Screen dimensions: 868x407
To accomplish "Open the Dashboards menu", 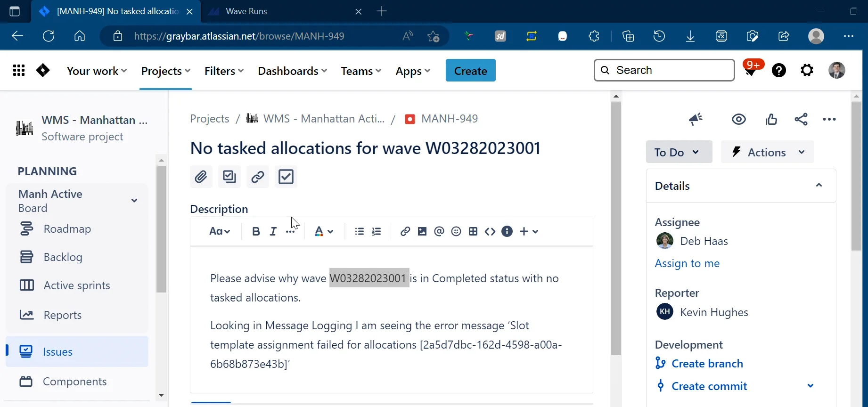I will click(293, 71).
